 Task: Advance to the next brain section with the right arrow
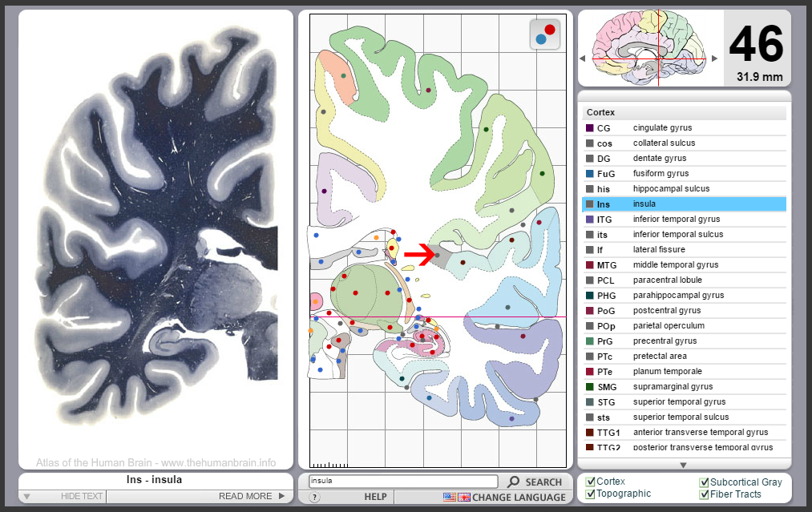(x=713, y=58)
